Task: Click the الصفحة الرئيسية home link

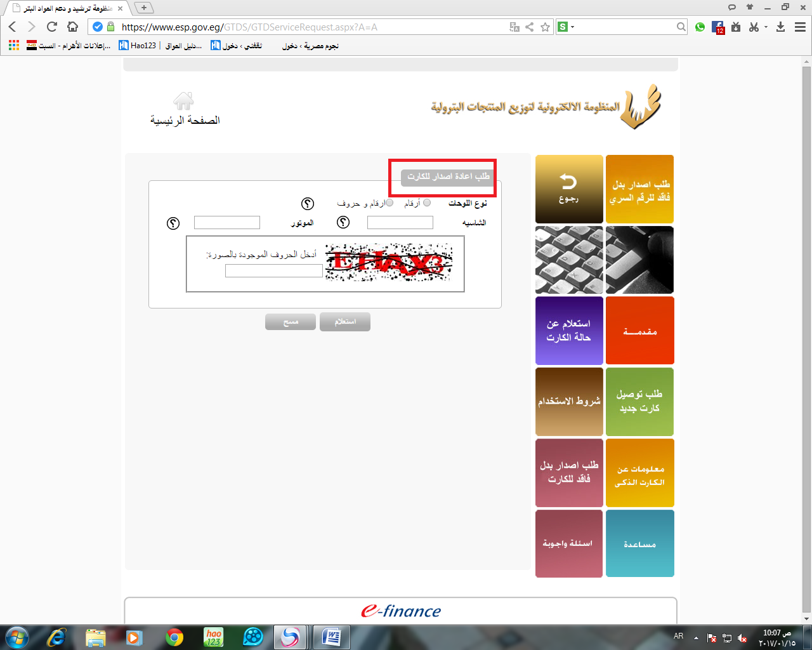Action: pyautogui.click(x=185, y=120)
